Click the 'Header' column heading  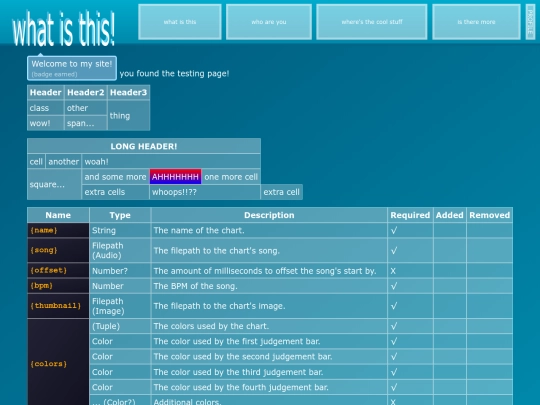pos(45,92)
